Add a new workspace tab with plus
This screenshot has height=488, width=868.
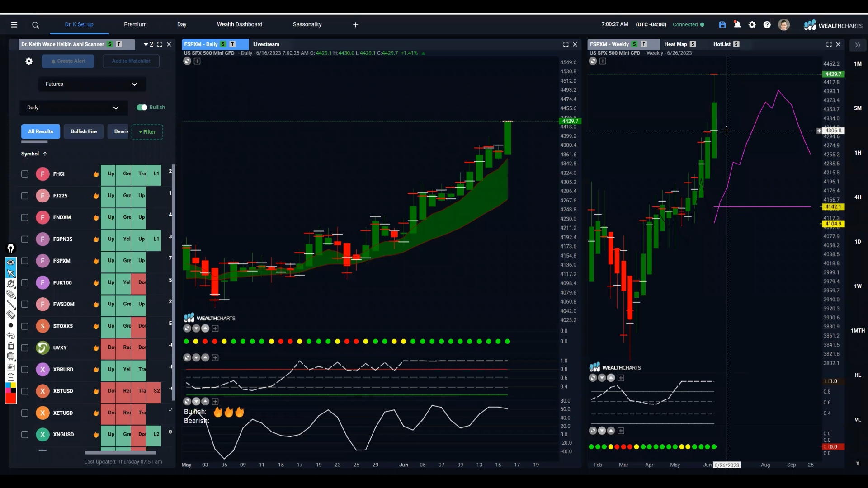tap(356, 25)
